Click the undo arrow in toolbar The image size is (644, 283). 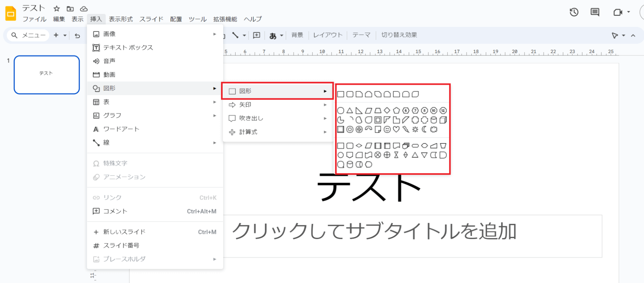tap(77, 35)
